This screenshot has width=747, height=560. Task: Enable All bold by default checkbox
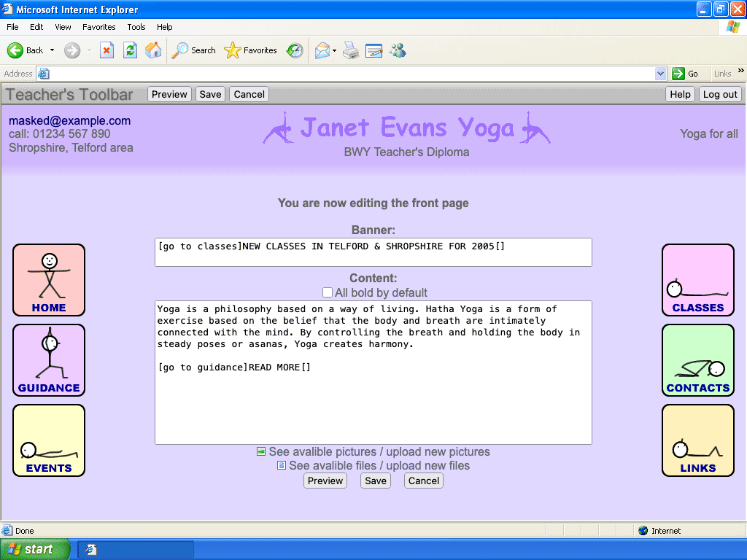pyautogui.click(x=328, y=292)
